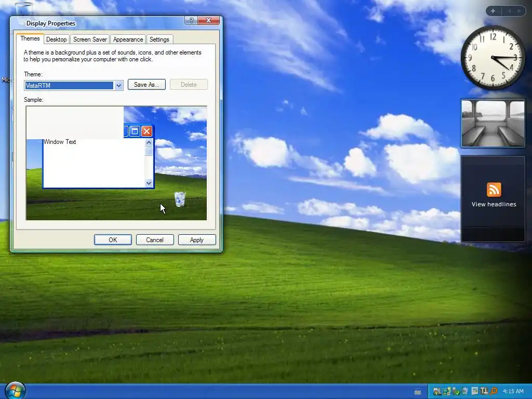Open the Start menu orb
The width and height of the screenshot is (532, 399).
(15, 391)
